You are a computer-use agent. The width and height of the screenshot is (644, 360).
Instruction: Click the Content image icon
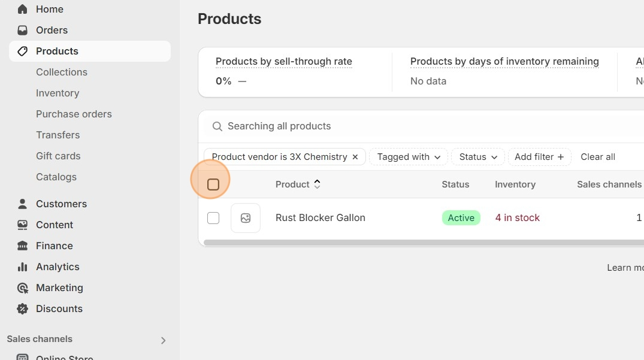pos(22,225)
